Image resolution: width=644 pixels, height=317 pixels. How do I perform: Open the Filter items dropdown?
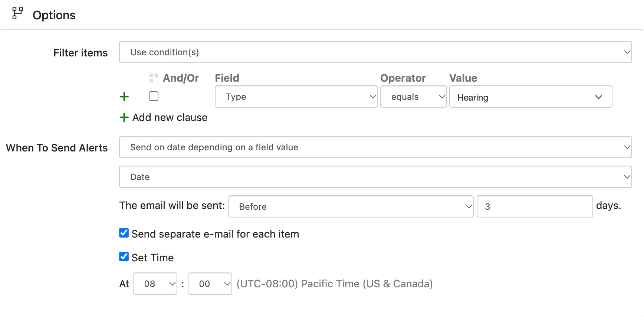(x=375, y=52)
